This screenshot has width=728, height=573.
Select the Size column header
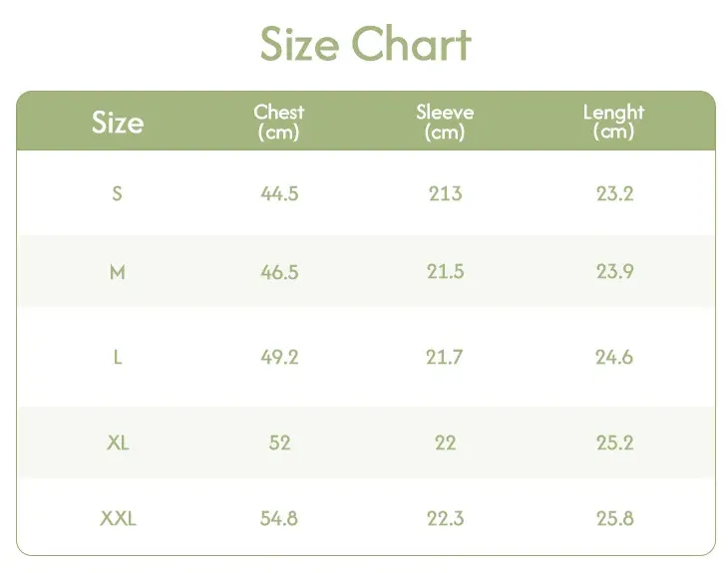pyautogui.click(x=118, y=123)
